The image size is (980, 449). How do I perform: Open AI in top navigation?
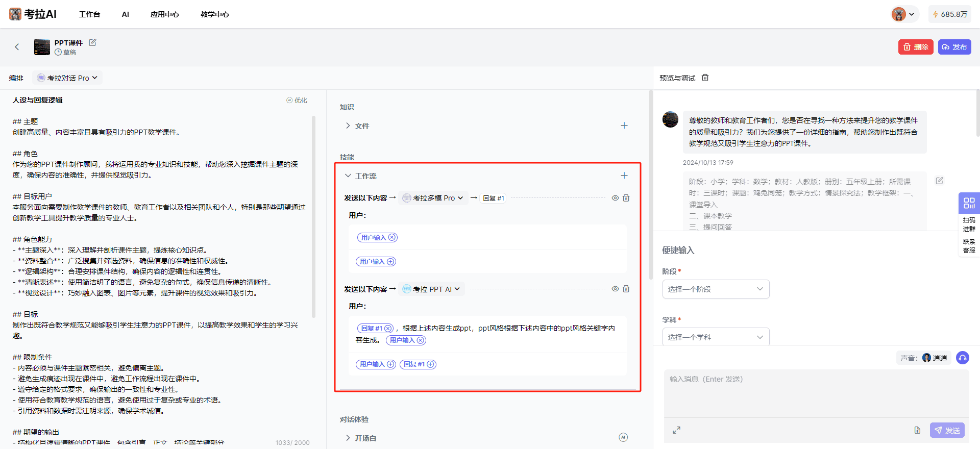[126, 14]
